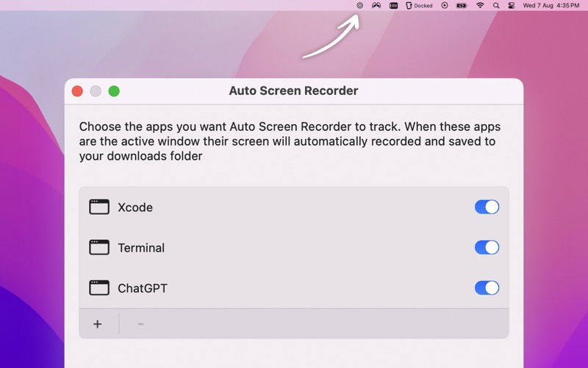Image resolution: width=588 pixels, height=368 pixels.
Task: Open Control Center
Action: tap(511, 6)
